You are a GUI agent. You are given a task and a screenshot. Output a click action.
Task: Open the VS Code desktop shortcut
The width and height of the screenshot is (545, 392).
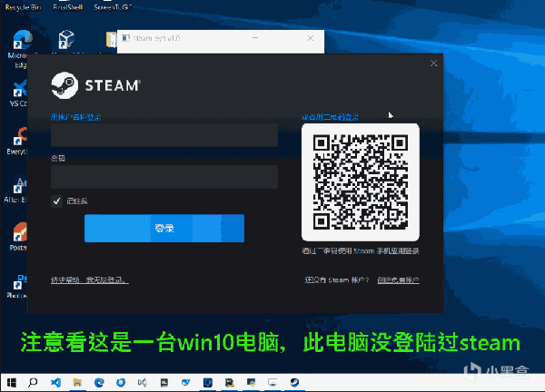[x=19, y=88]
